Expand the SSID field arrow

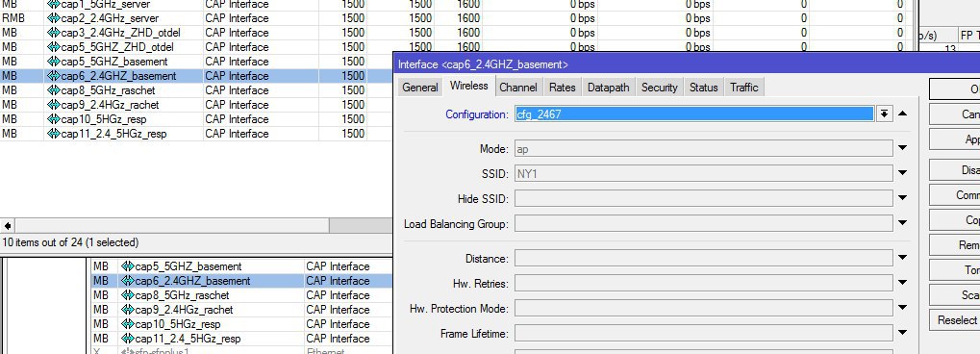902,173
